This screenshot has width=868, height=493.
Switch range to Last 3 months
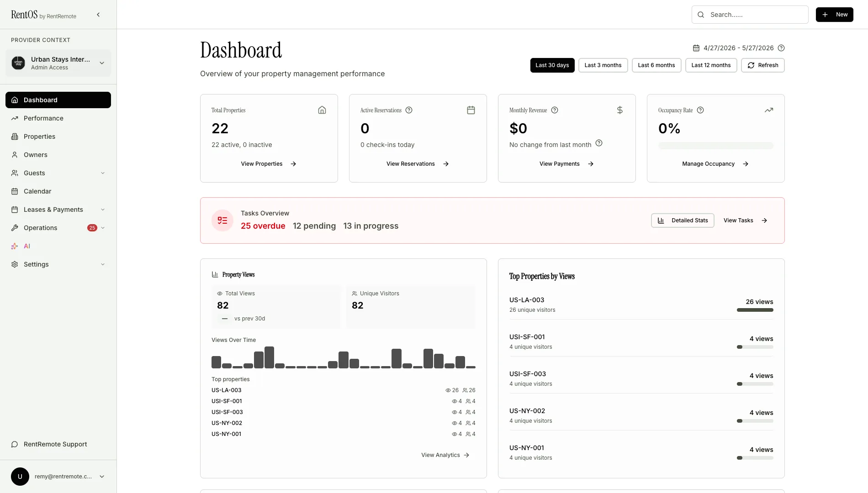[x=603, y=65]
